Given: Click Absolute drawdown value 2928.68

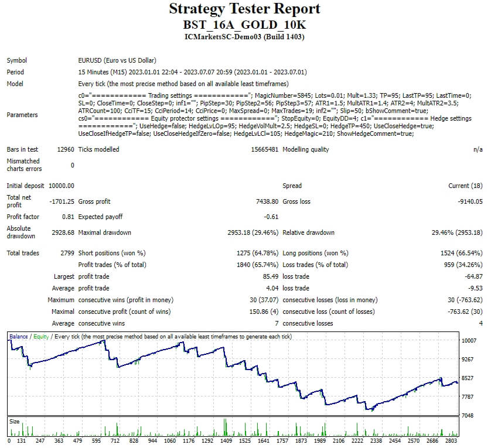Looking at the screenshot, I should [63, 232].
